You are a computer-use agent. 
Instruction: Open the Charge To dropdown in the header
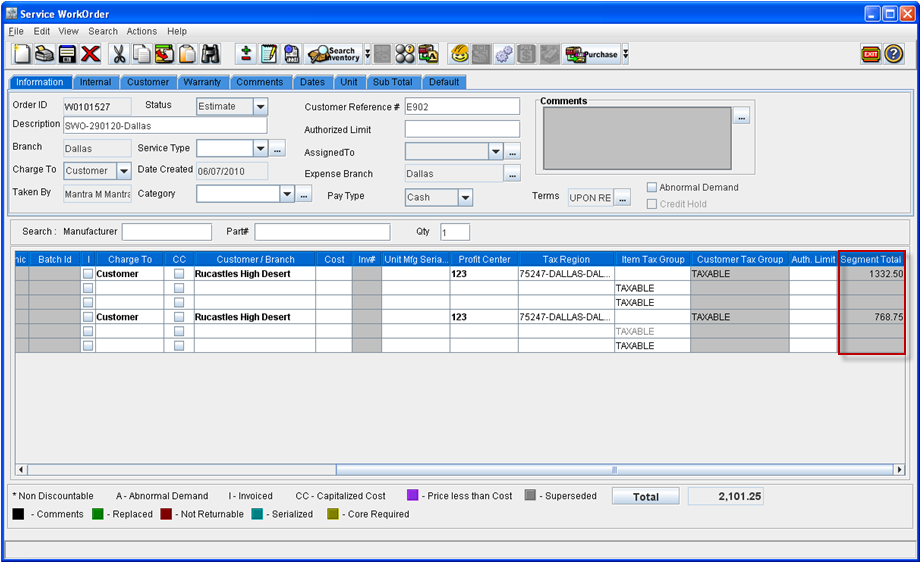pyautogui.click(x=124, y=171)
